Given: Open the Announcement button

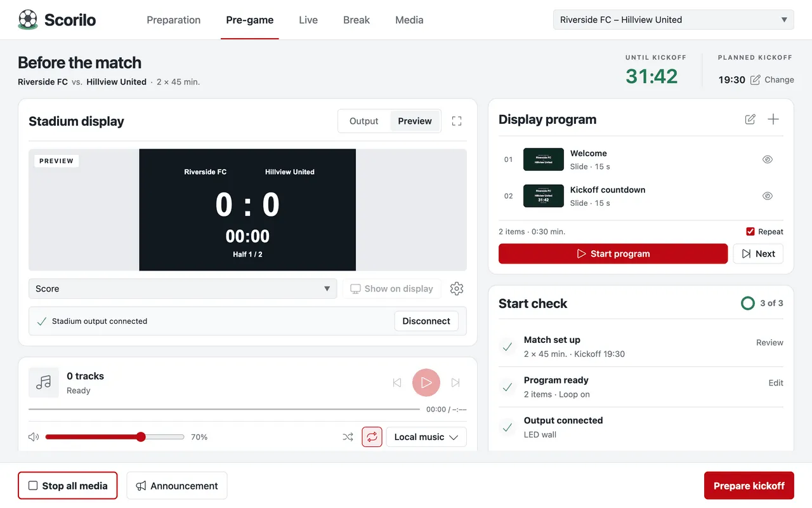Looking at the screenshot, I should 177,486.
